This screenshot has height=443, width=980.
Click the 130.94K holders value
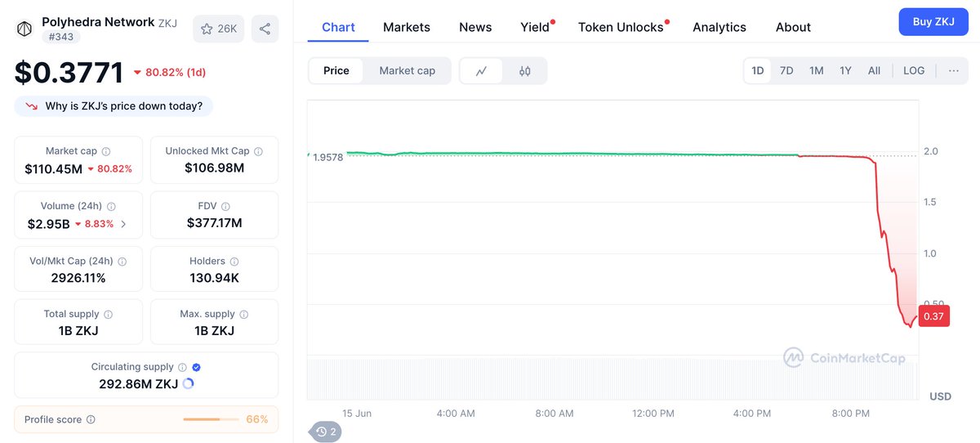(215, 278)
